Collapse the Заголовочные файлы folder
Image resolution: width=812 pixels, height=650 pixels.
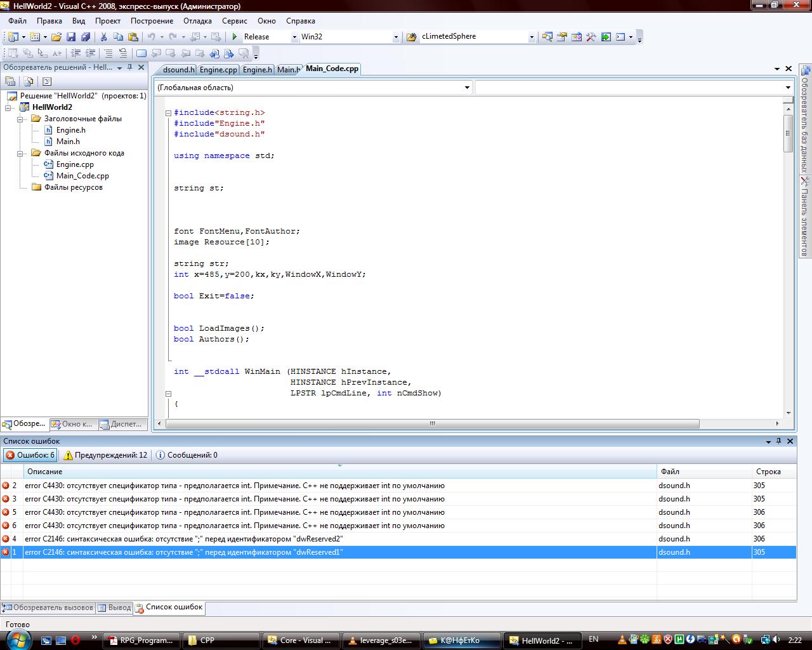click(20, 119)
